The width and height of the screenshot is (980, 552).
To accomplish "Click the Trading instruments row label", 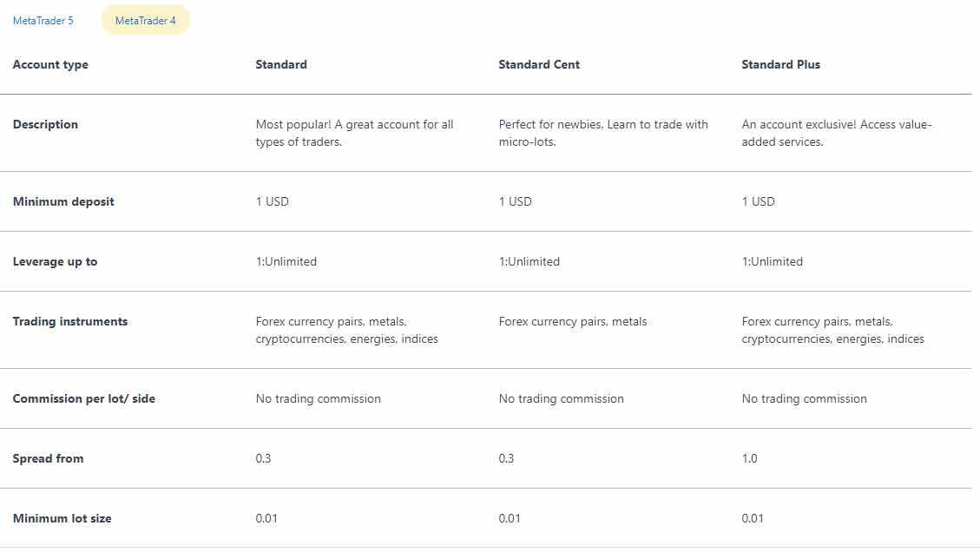I will click(70, 321).
